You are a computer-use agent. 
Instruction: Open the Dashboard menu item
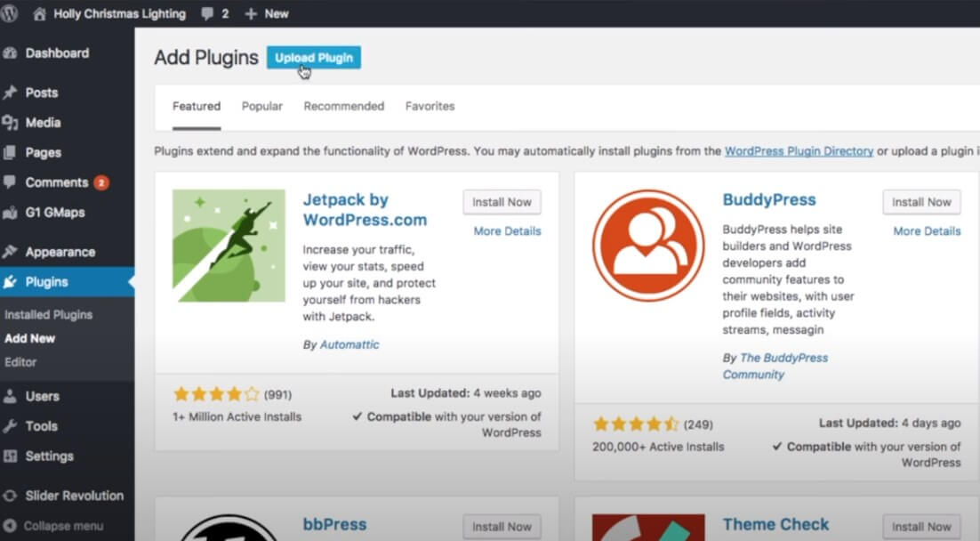coord(57,53)
